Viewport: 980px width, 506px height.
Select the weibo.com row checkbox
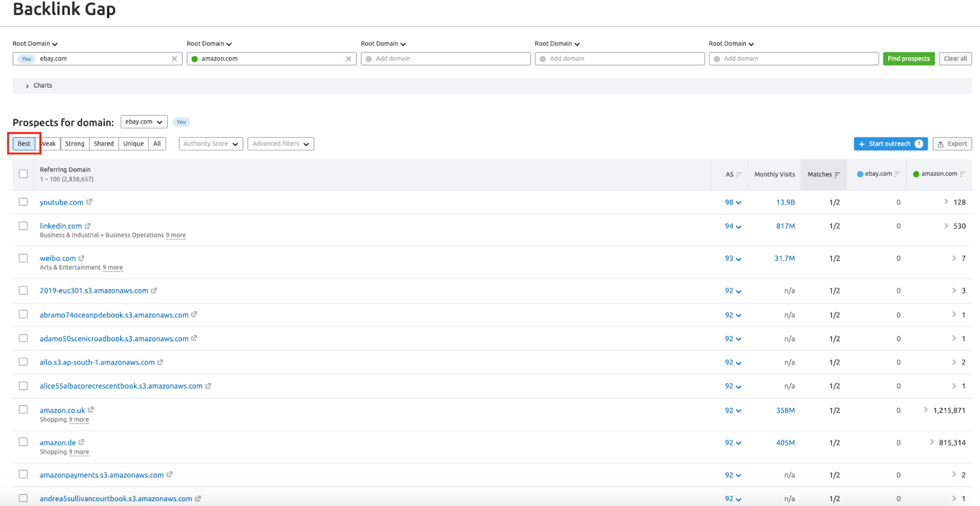(23, 258)
